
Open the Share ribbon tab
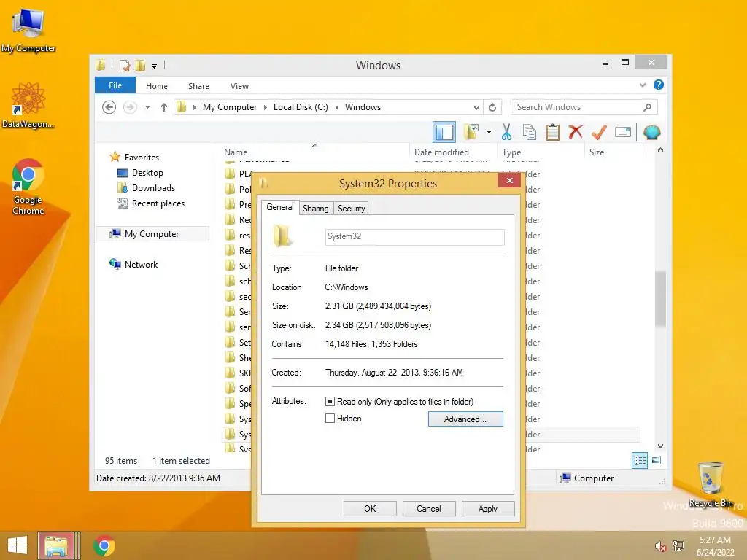coord(198,86)
